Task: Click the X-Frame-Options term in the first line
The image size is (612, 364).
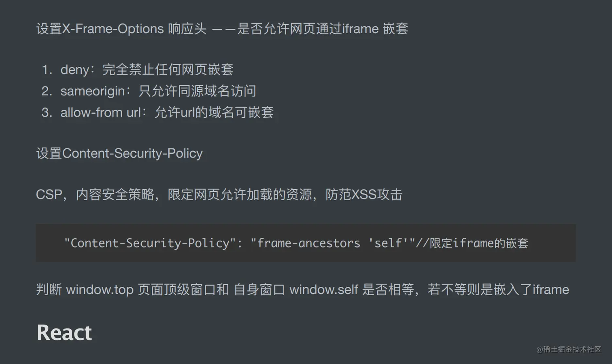Action: [x=113, y=29]
